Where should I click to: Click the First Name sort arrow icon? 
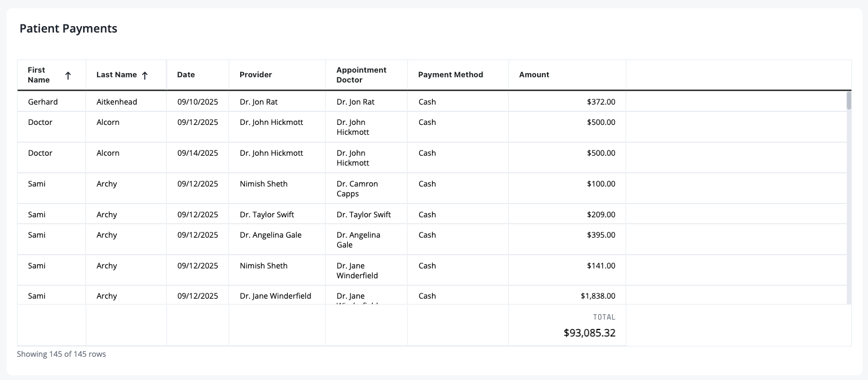68,76
